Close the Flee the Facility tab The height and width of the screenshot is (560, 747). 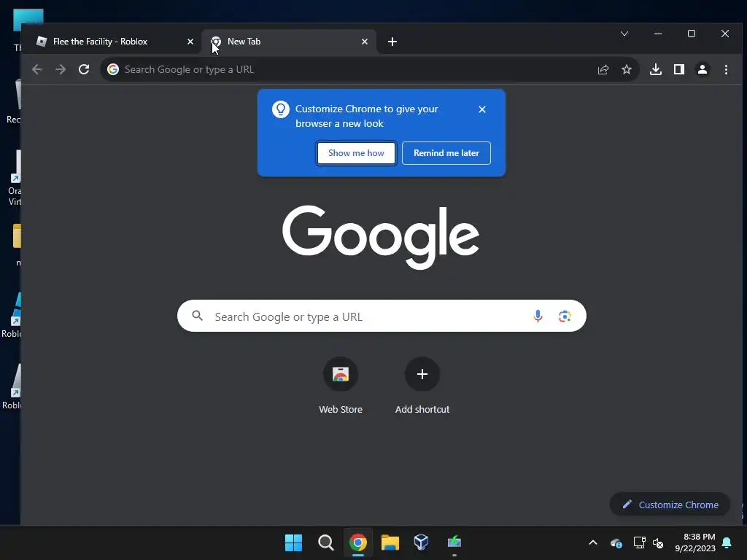click(x=190, y=42)
